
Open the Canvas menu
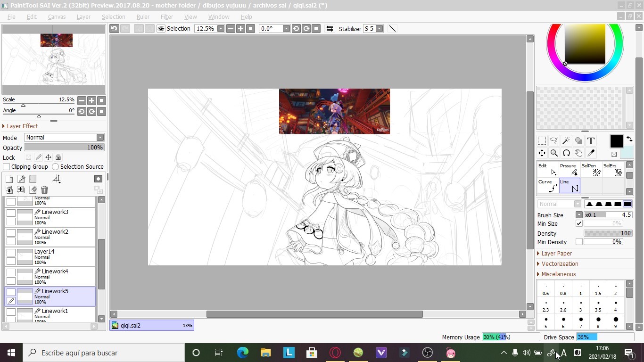click(x=57, y=16)
